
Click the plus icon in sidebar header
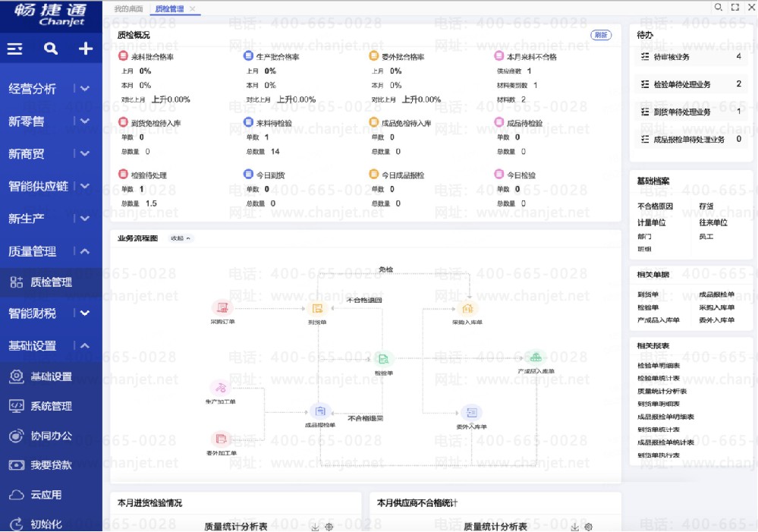click(86, 49)
